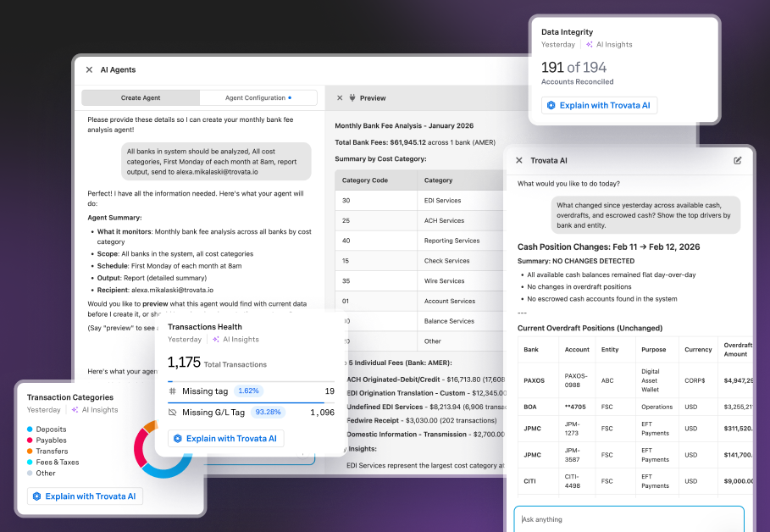770x532 pixels.
Task: Click AI Insights sparkle in Transactions Health
Action: 215,340
